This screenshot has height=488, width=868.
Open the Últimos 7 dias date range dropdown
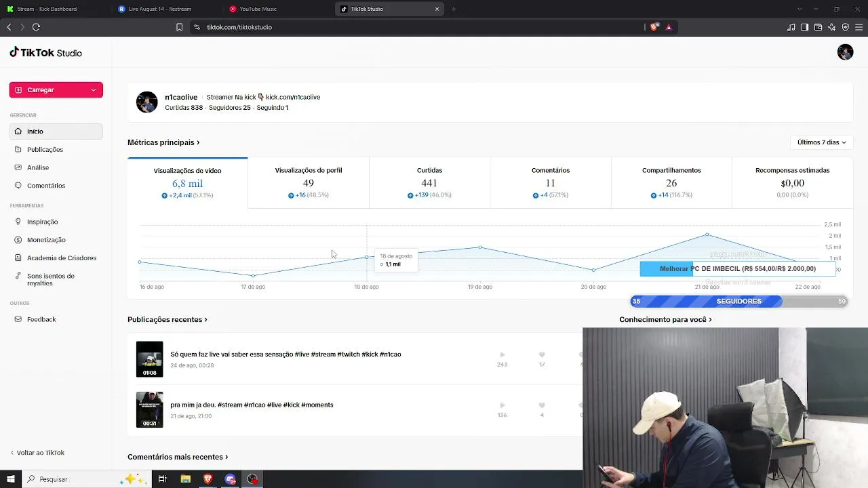coord(821,142)
